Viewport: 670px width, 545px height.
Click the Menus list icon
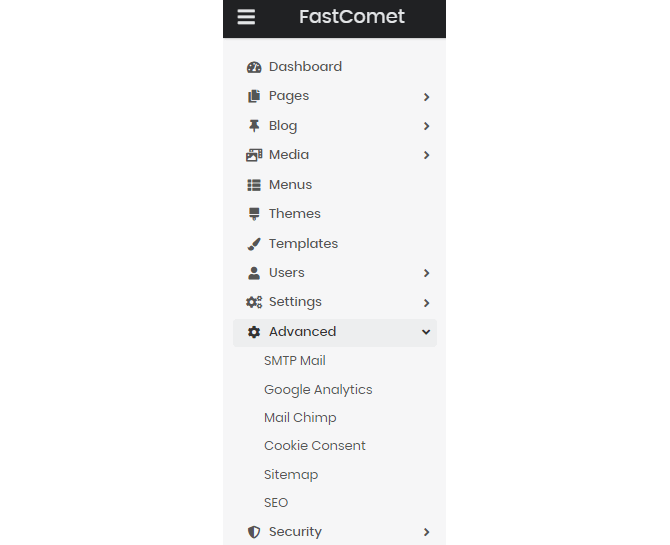tap(254, 185)
